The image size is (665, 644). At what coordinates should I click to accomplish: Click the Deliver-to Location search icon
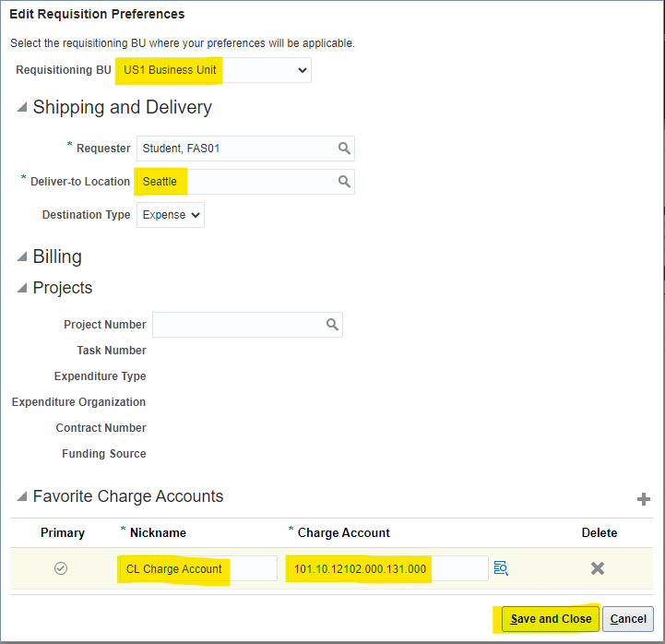point(344,182)
